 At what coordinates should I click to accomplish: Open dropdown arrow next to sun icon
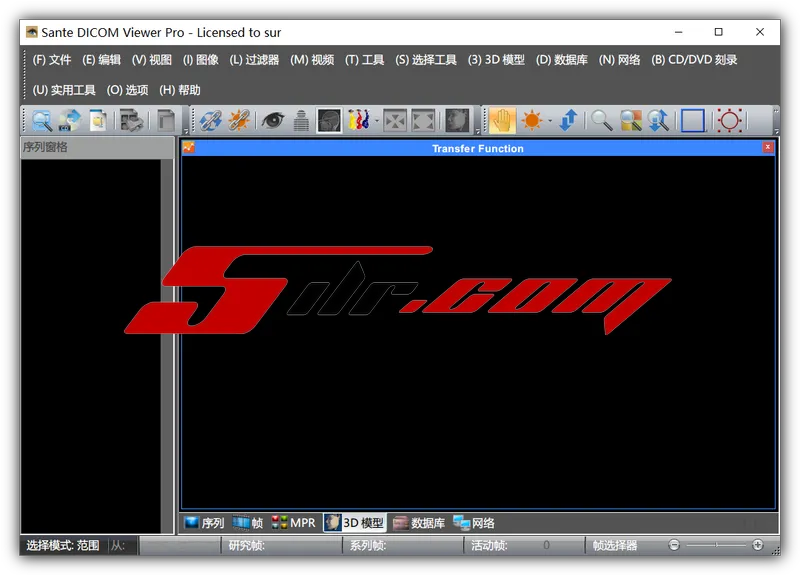[550, 121]
